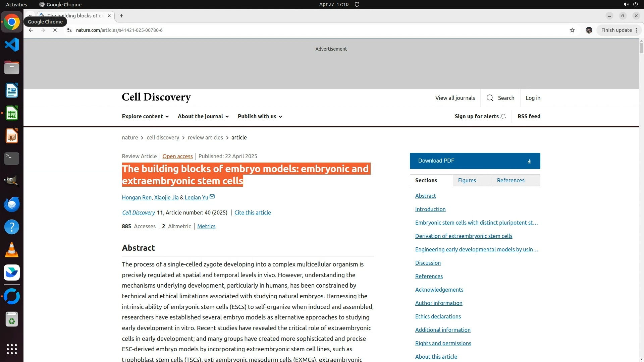The image size is (644, 362).
Task: Click the browser back arrow
Action: click(x=31, y=30)
